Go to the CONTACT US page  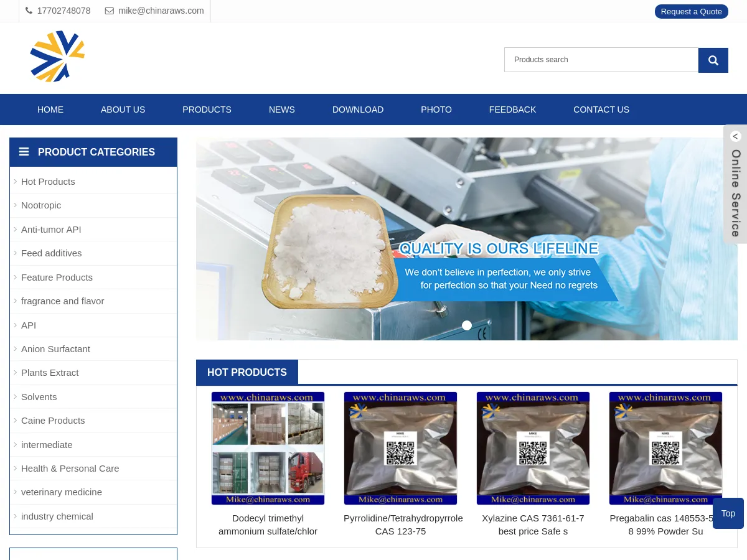tap(601, 110)
